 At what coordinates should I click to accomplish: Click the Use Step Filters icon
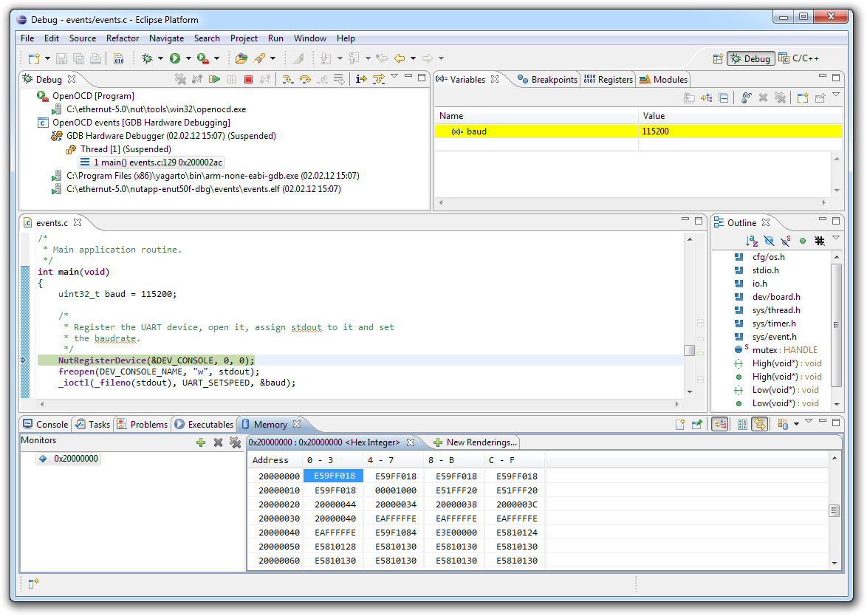tap(379, 80)
